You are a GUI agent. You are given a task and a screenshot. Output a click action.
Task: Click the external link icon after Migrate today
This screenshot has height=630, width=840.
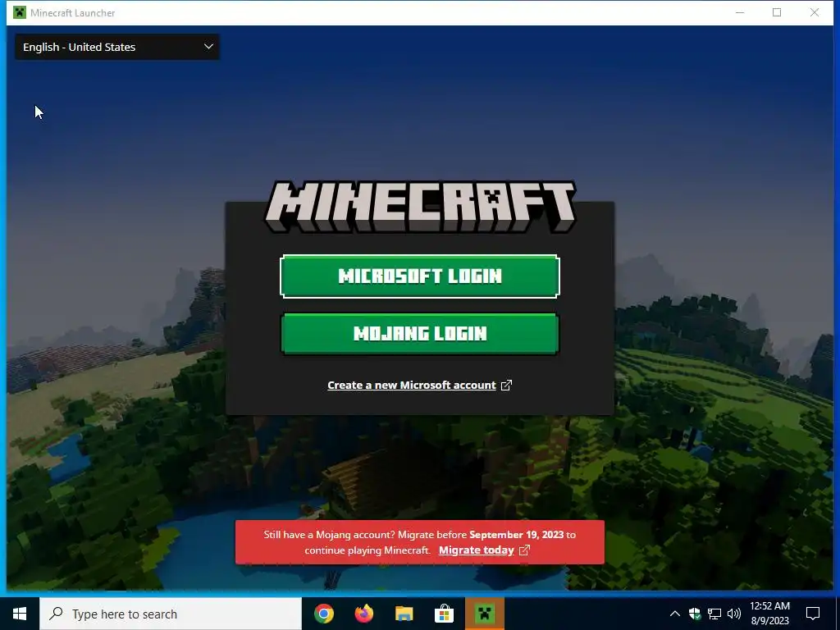[x=524, y=550]
